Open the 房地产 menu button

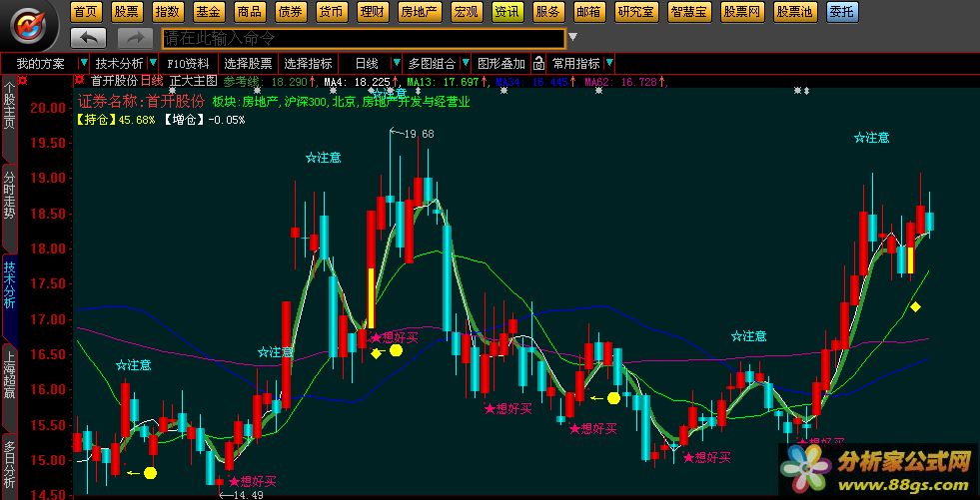point(420,11)
